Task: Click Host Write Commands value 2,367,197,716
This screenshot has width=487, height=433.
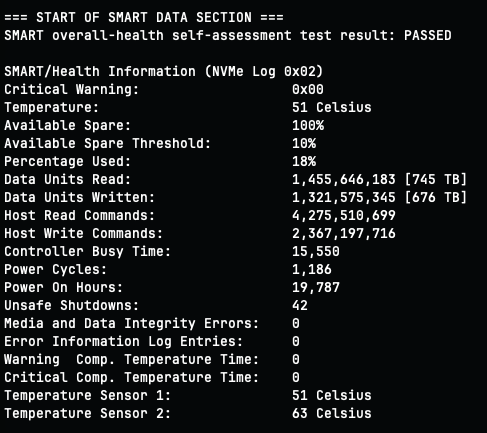Action: [344, 233]
